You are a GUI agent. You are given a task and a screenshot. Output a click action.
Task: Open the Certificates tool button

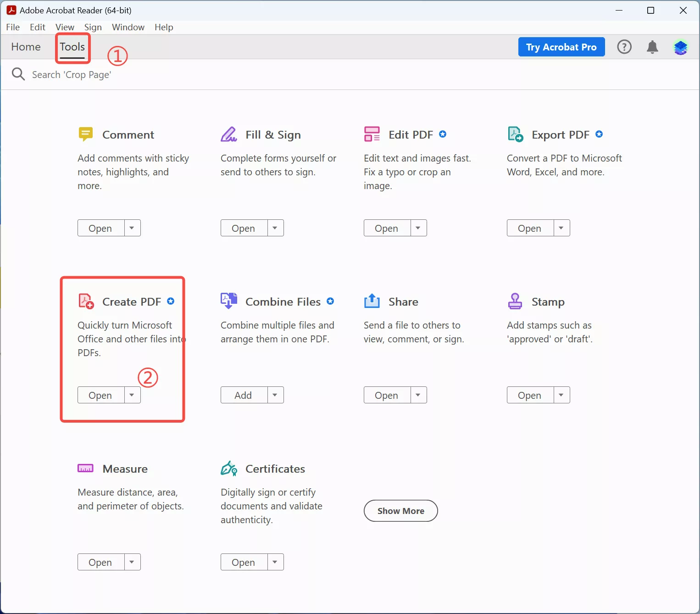[x=244, y=562]
